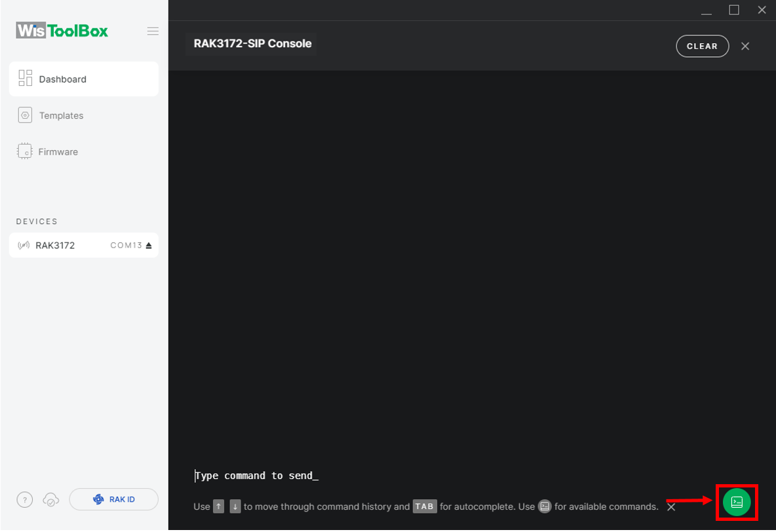
Task: Click the DEVICES section heading
Action: [37, 221]
